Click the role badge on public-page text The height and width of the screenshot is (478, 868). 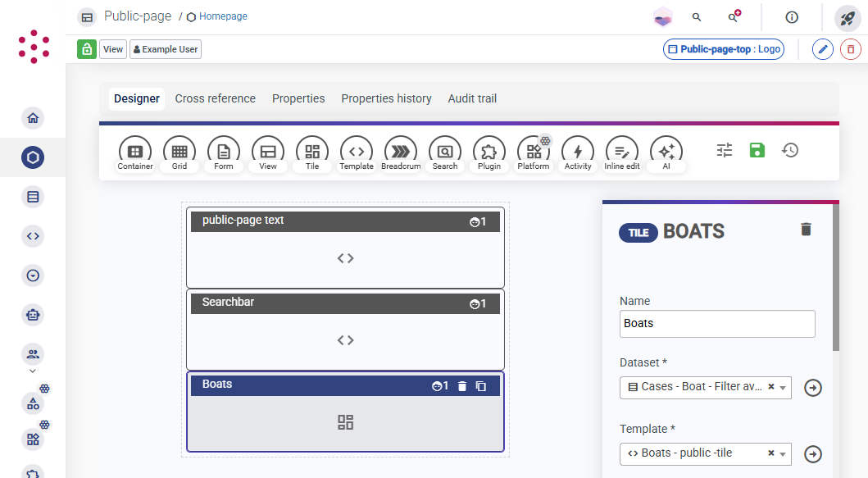click(478, 221)
